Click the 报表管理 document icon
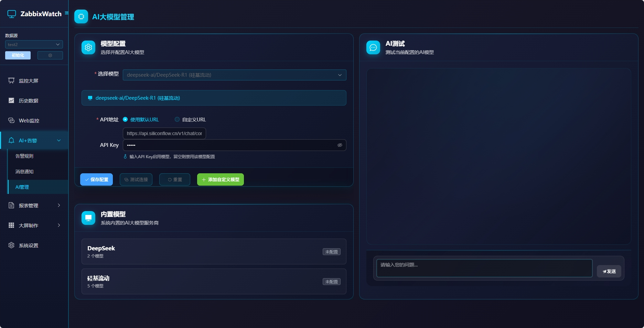 tap(11, 205)
